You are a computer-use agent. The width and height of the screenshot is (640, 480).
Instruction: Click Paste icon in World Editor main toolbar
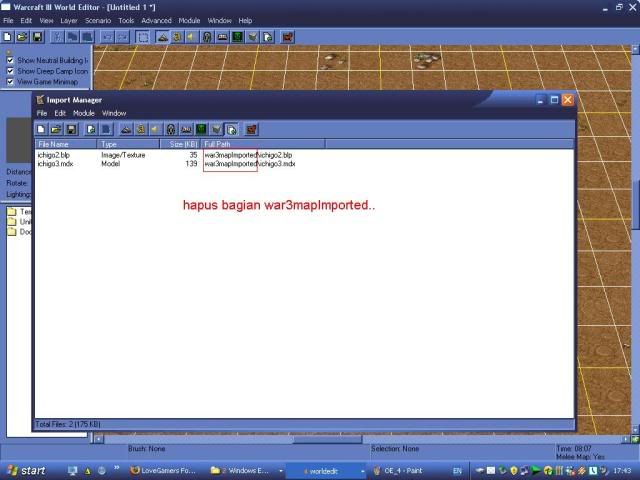coord(87,37)
